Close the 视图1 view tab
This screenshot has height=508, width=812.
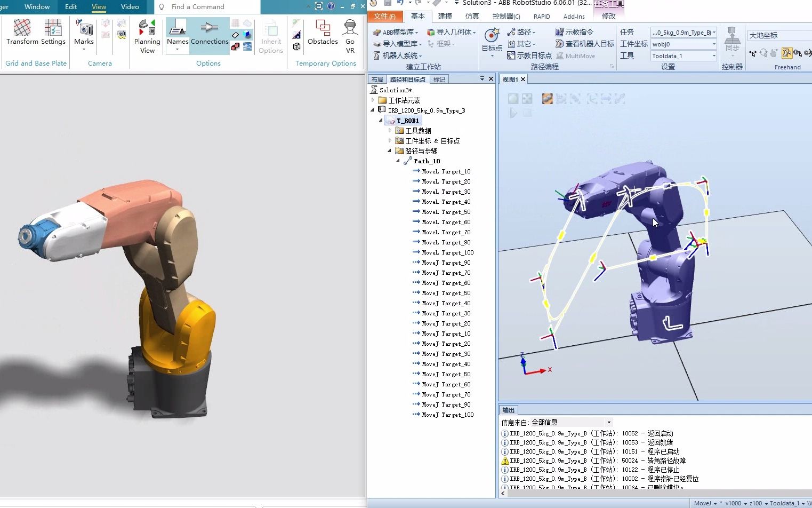(x=523, y=80)
